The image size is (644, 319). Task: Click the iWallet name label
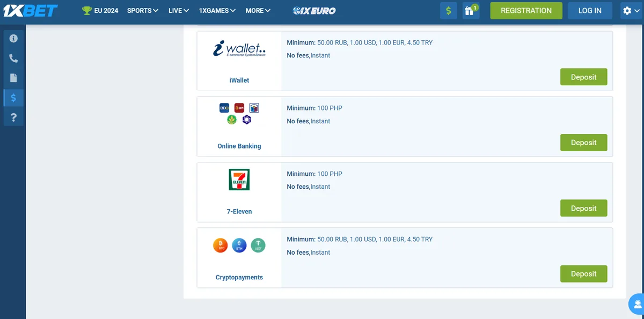coord(239,80)
